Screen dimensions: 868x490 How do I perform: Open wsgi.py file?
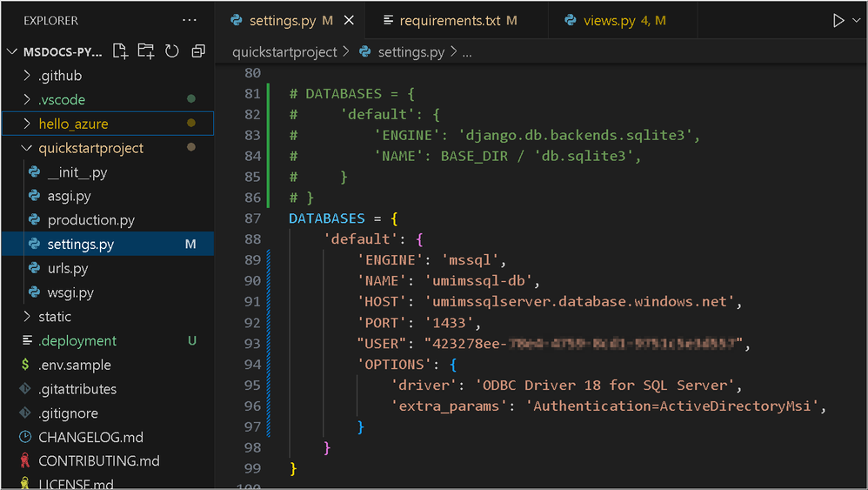click(x=107, y=292)
